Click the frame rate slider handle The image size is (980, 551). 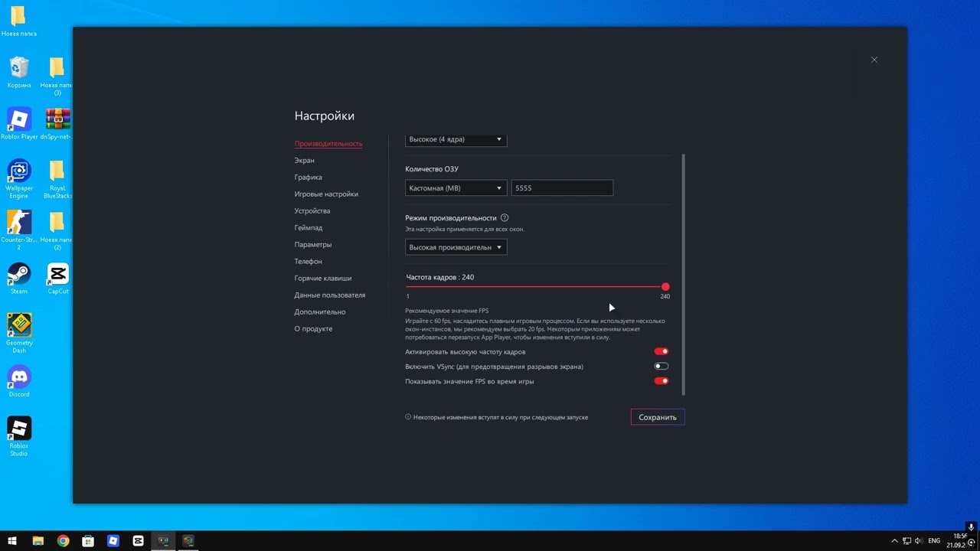pyautogui.click(x=665, y=287)
